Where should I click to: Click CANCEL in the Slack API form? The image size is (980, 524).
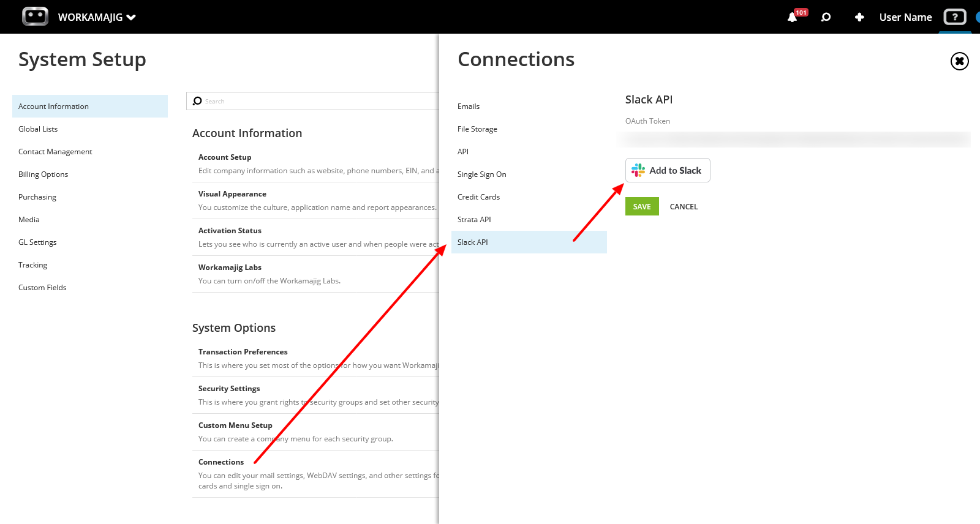pos(684,207)
